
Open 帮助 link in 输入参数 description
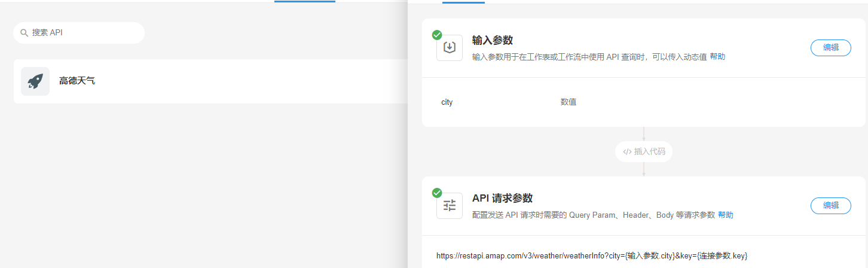pyautogui.click(x=717, y=57)
